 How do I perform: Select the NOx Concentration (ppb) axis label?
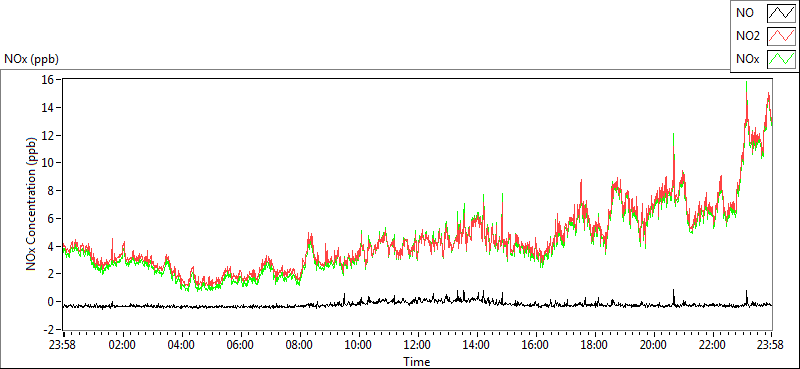[x=31, y=204]
